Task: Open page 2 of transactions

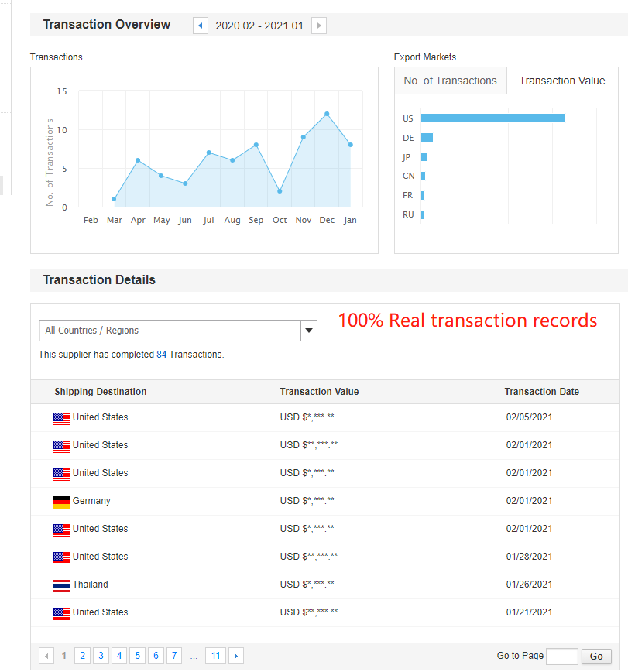Action: tap(82, 656)
